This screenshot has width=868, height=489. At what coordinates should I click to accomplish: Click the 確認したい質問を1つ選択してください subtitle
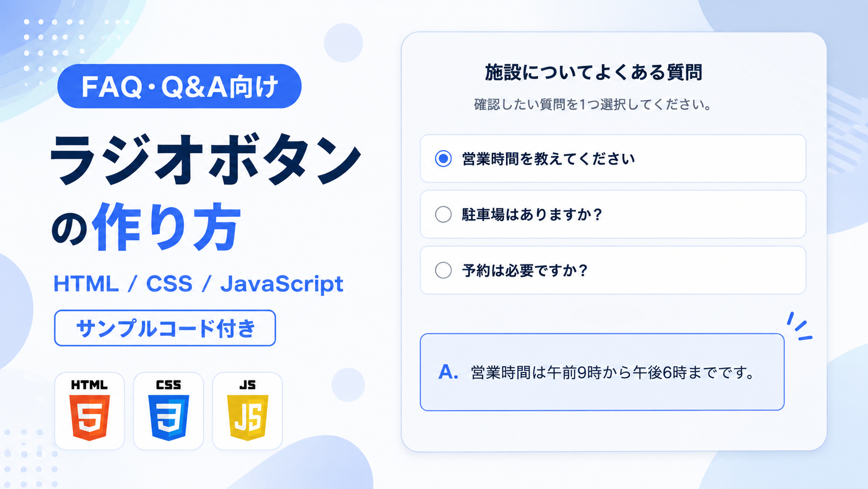click(592, 104)
